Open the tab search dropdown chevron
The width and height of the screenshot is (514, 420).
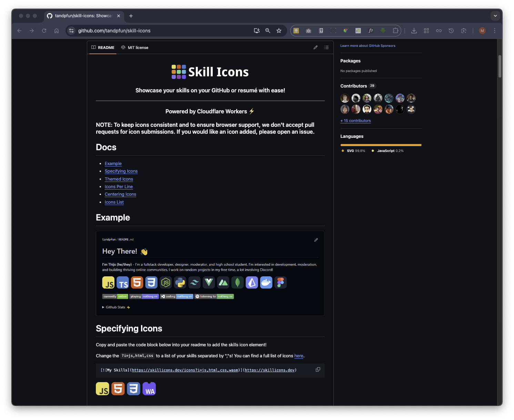(x=495, y=16)
